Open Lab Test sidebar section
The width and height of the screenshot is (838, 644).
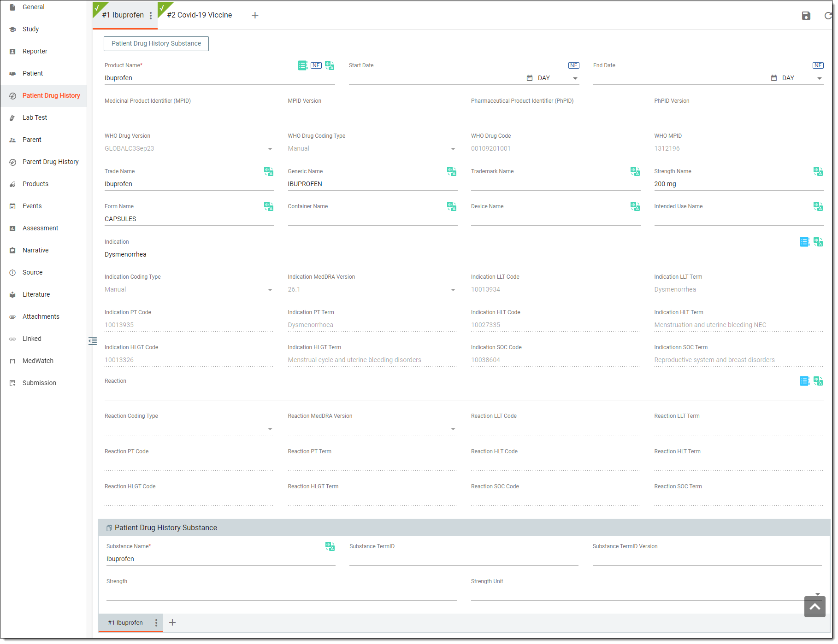point(35,117)
